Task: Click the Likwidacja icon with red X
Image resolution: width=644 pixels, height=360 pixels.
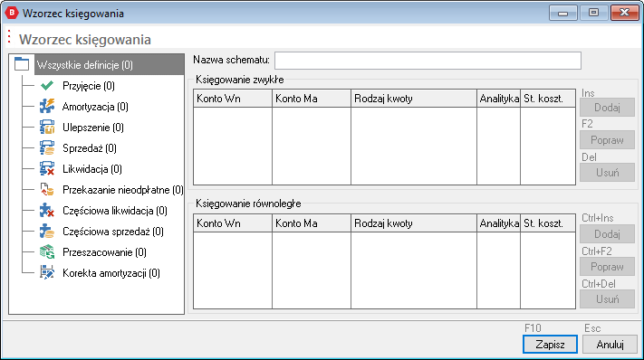Action: (x=47, y=168)
